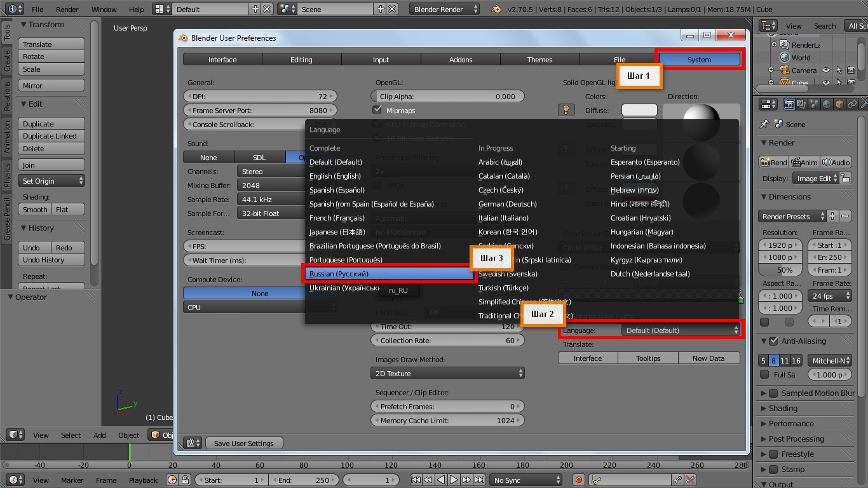Toggle the Anti-Aliasing checkbox
Viewport: 868px width, 488px height.
point(773,341)
